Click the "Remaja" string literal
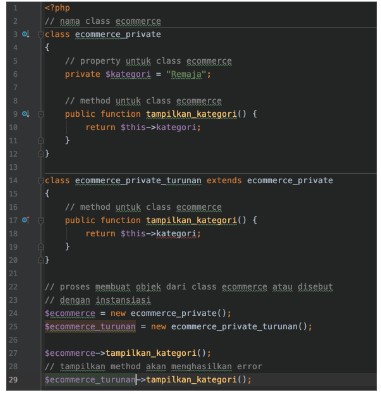The height and width of the screenshot is (394, 381). (x=186, y=74)
